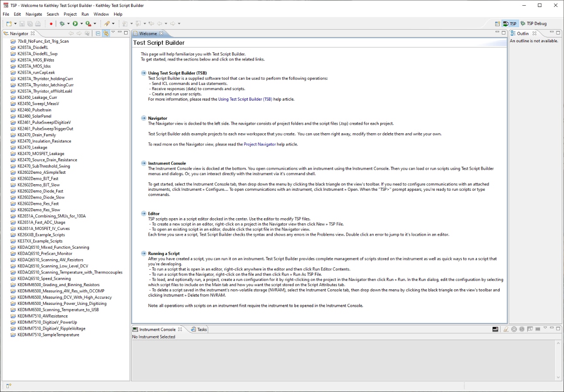
Task: Click the Search flashlight toolbar icon
Action: 107,24
